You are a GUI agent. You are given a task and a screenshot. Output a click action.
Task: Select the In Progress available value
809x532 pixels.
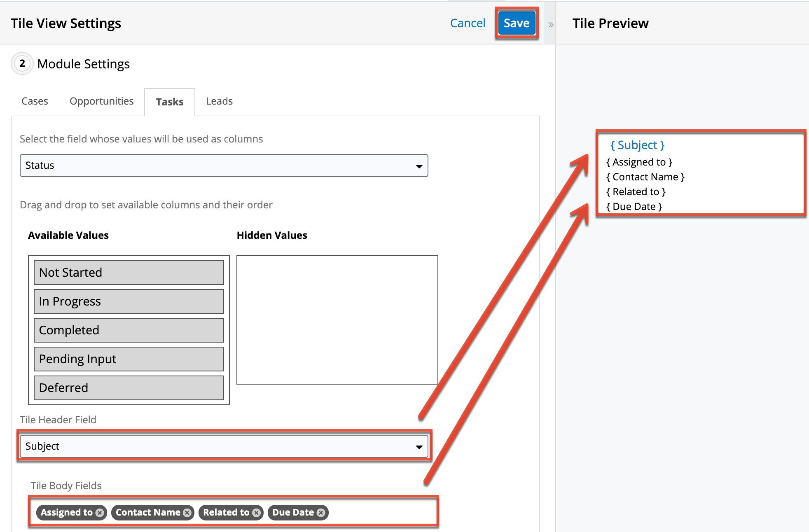pyautogui.click(x=129, y=301)
